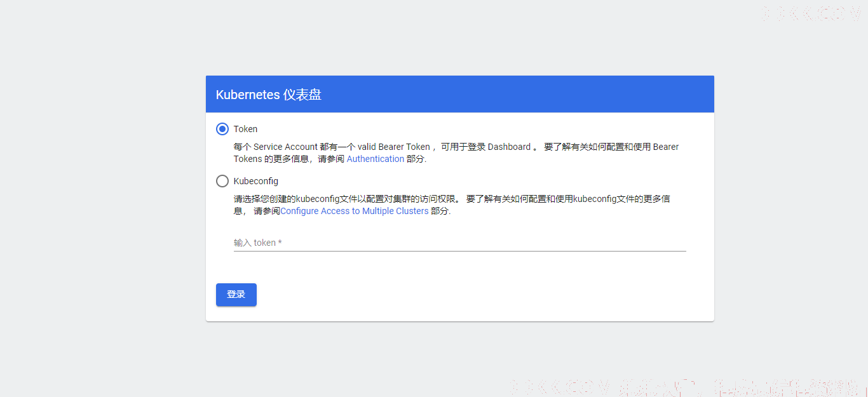
Task: Click the Kubeconfig option label text
Action: tap(256, 181)
